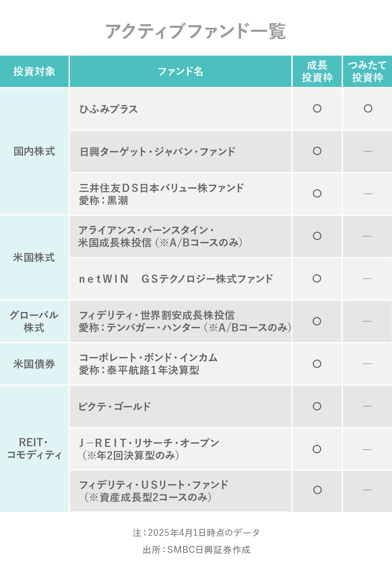Screen dimensions: 392x577
Task: Open the アライアンス・バーンスタイン・米国成長株投信 fund entry
Action: (x=160, y=236)
